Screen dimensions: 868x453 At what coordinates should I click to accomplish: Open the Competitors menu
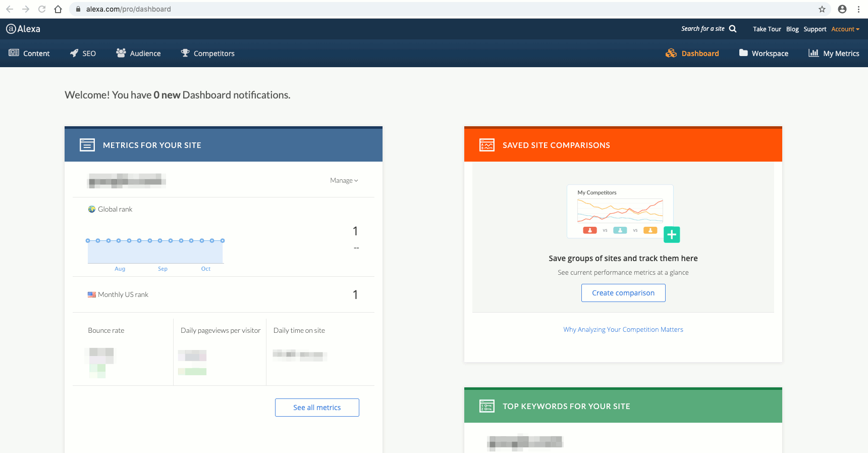tap(208, 54)
